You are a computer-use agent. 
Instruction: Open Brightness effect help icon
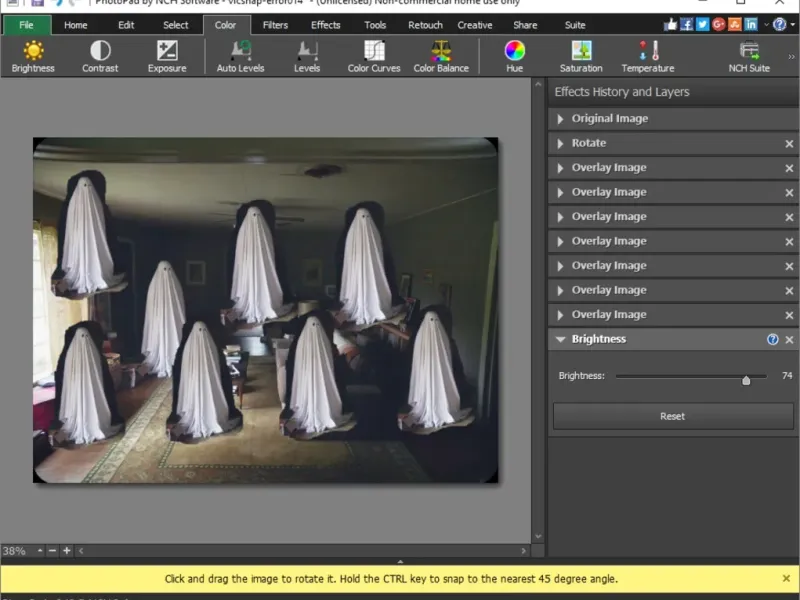coord(772,339)
